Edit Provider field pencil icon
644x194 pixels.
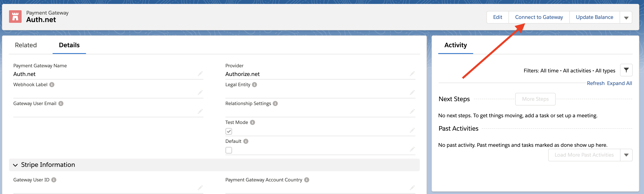412,73
